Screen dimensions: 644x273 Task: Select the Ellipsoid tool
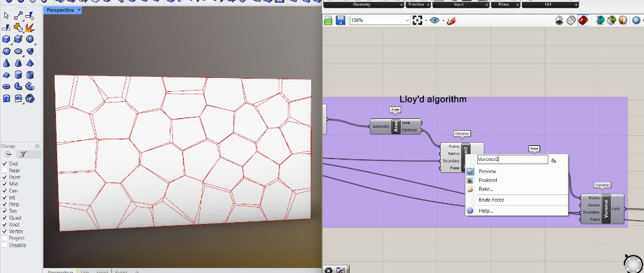click(x=18, y=52)
